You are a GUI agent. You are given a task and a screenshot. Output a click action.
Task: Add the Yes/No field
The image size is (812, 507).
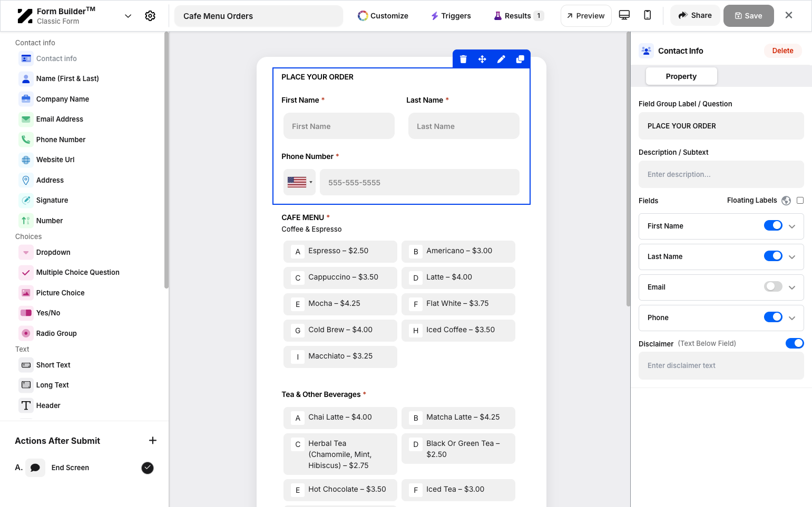click(x=48, y=313)
